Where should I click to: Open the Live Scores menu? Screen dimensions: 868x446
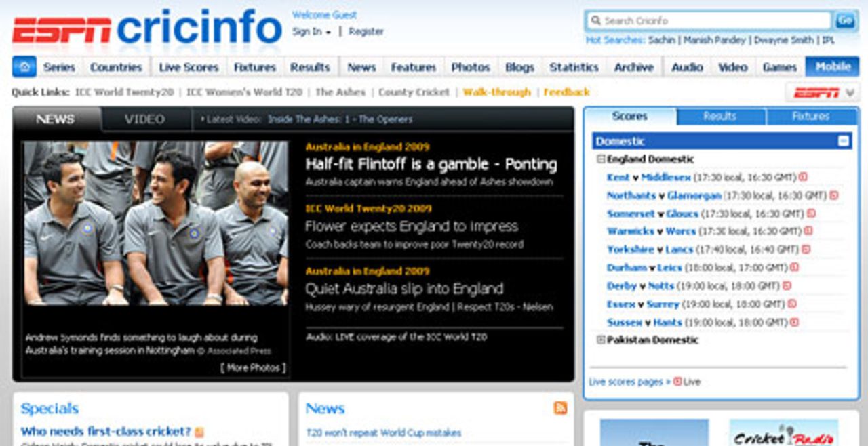189,67
